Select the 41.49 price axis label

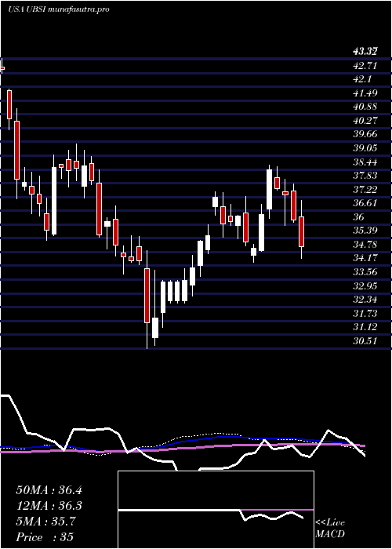pos(365,93)
